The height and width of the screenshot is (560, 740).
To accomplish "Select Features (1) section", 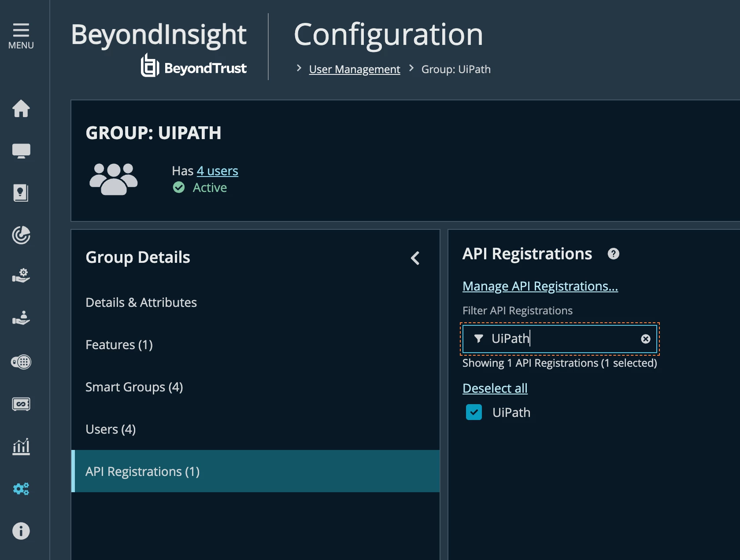I will [255, 345].
